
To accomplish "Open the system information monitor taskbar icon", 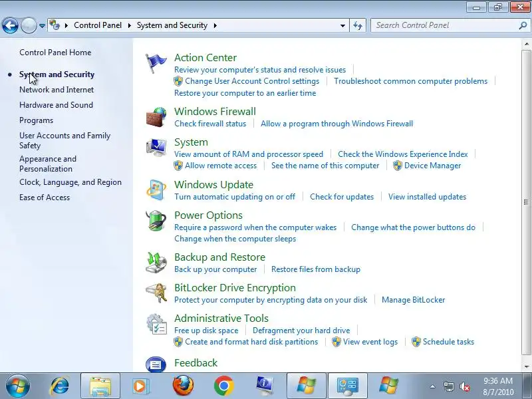I will click(265, 386).
